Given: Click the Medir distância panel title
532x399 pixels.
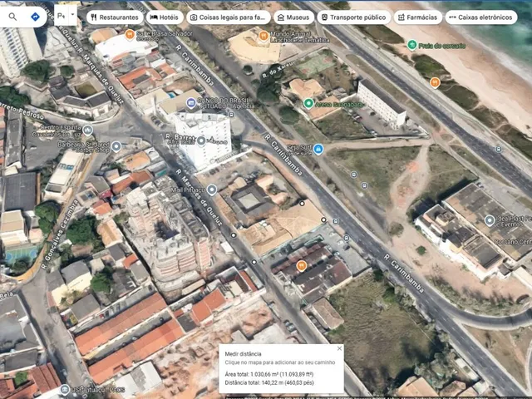Looking at the screenshot, I should [243, 354].
